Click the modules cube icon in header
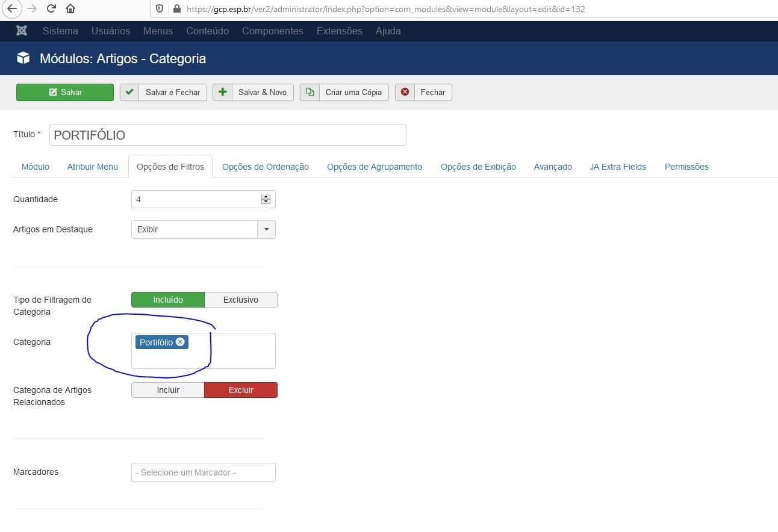Image resolution: width=778 pixels, height=532 pixels. (23, 58)
